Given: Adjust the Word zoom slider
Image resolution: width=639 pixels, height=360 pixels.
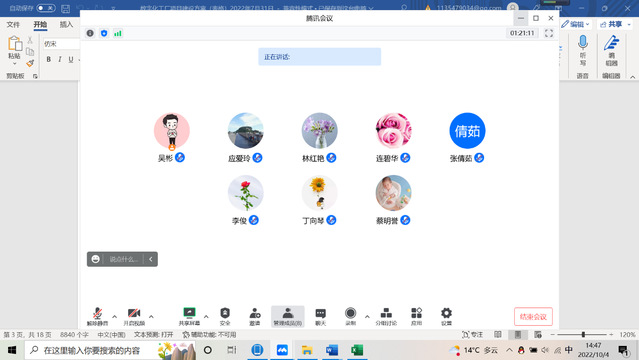Looking at the screenshot, I should (x=583, y=334).
